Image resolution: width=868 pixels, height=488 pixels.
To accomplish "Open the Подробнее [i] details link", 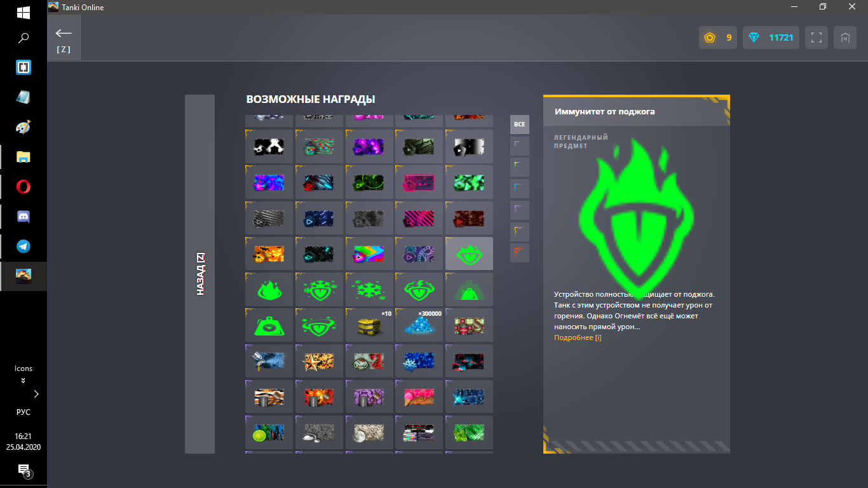I will click(578, 337).
